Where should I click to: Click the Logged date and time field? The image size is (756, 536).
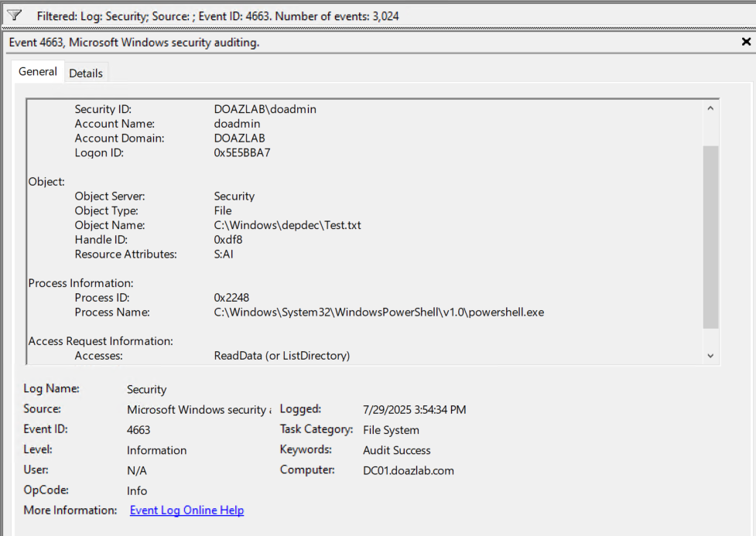(x=414, y=410)
